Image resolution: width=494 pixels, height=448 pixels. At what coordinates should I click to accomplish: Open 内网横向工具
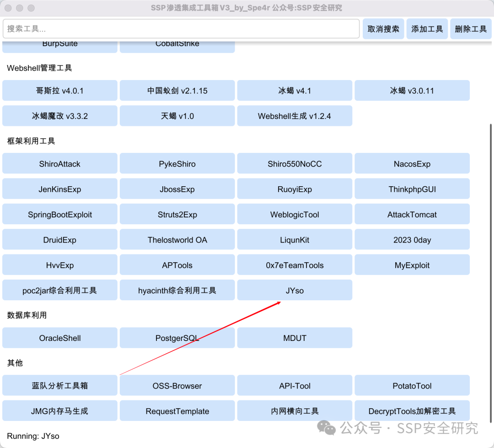295,411
